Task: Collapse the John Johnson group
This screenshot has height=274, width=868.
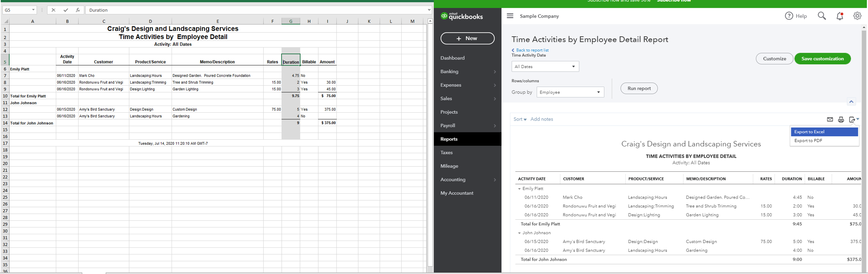Action: pyautogui.click(x=519, y=233)
